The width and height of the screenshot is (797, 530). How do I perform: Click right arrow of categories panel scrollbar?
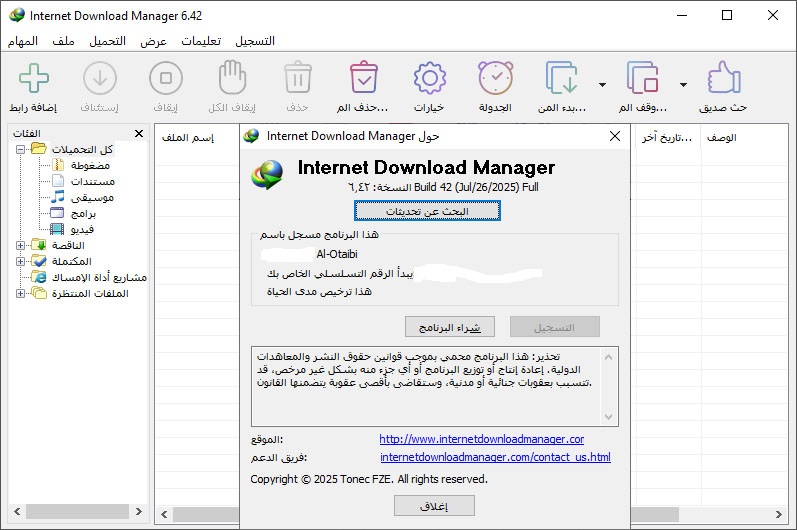pos(139,511)
